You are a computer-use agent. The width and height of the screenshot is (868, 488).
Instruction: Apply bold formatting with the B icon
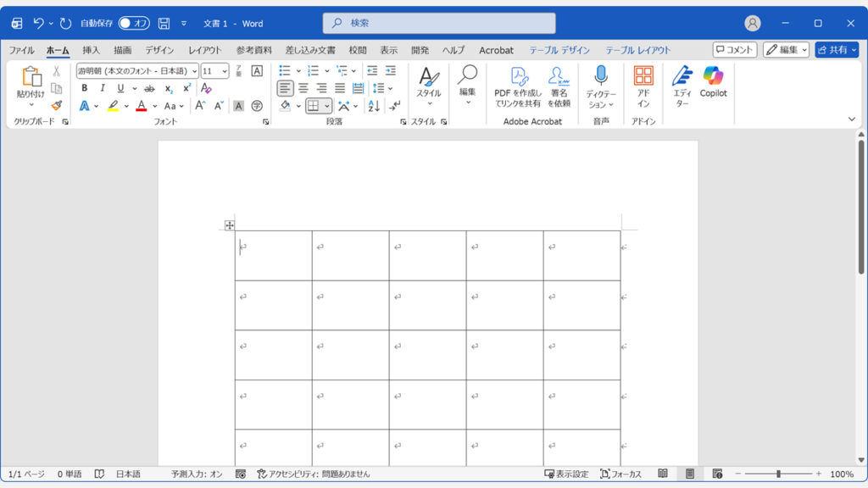[x=85, y=88]
